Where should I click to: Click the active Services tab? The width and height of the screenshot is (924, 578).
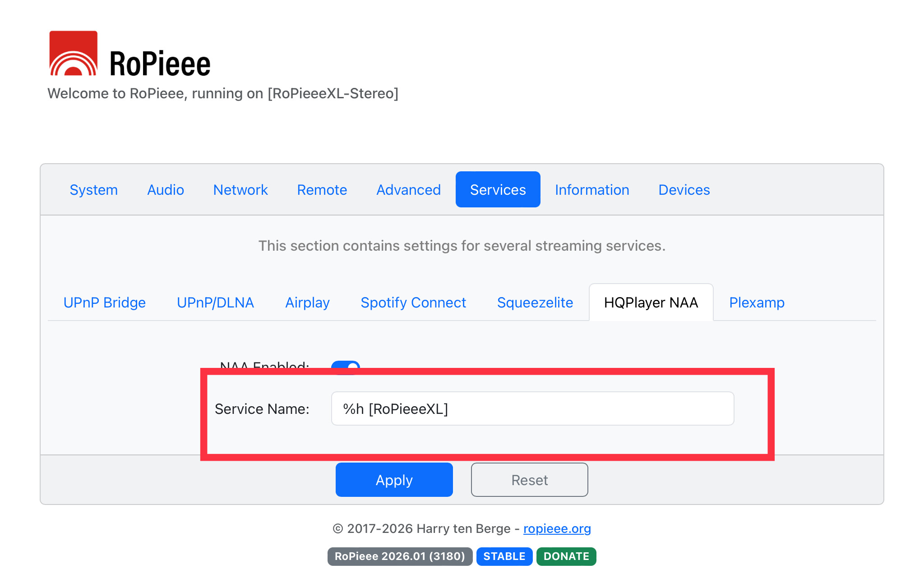[x=498, y=190]
